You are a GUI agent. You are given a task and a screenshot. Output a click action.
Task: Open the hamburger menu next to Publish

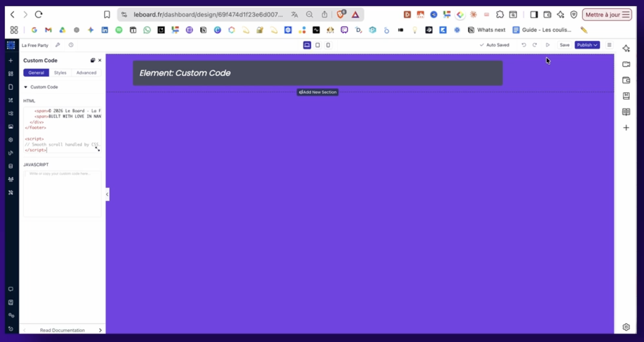tap(609, 45)
